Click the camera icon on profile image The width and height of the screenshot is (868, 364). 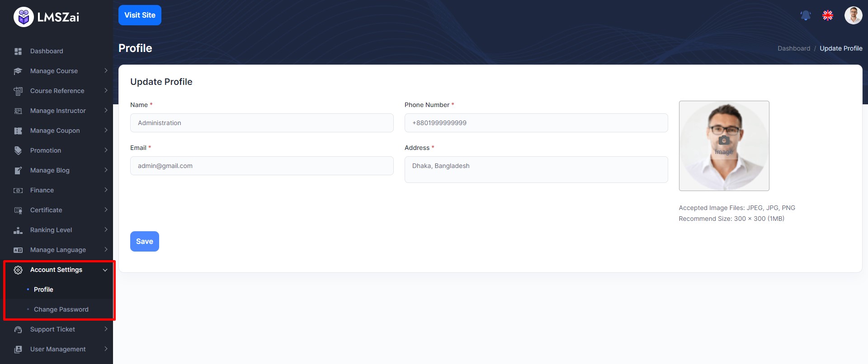click(724, 140)
